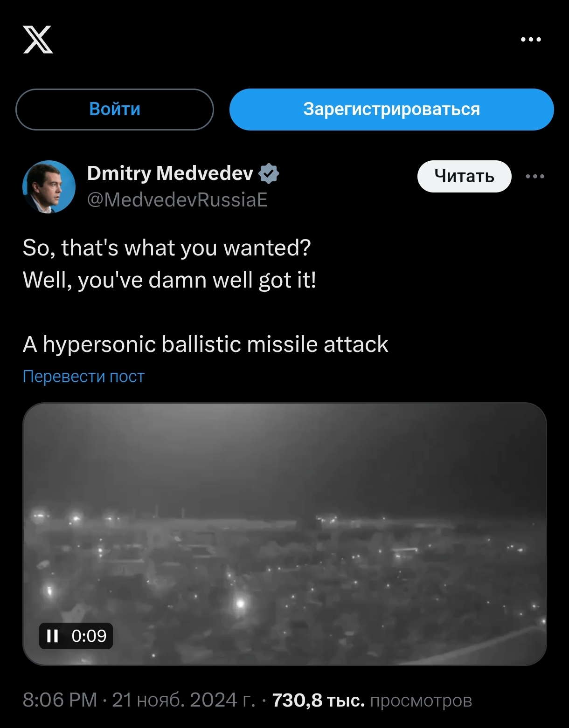Click the Dmitry Medvedev display name
This screenshot has height=728, width=569.
point(170,173)
